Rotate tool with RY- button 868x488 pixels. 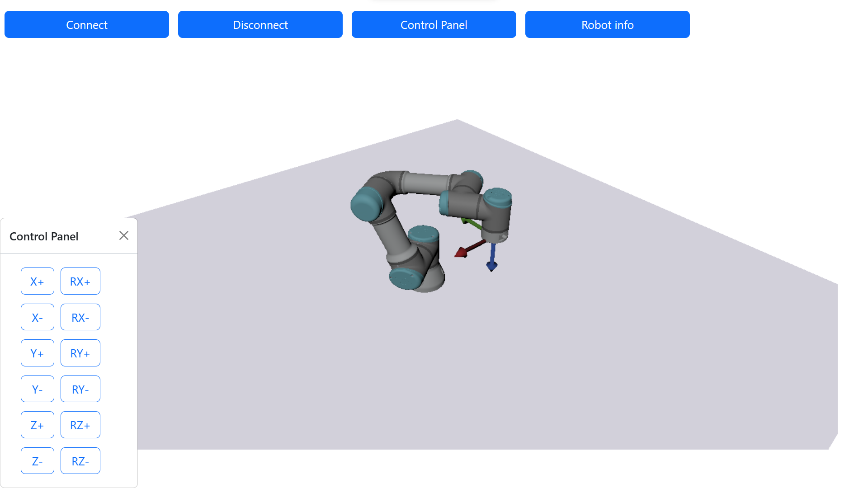click(x=80, y=389)
